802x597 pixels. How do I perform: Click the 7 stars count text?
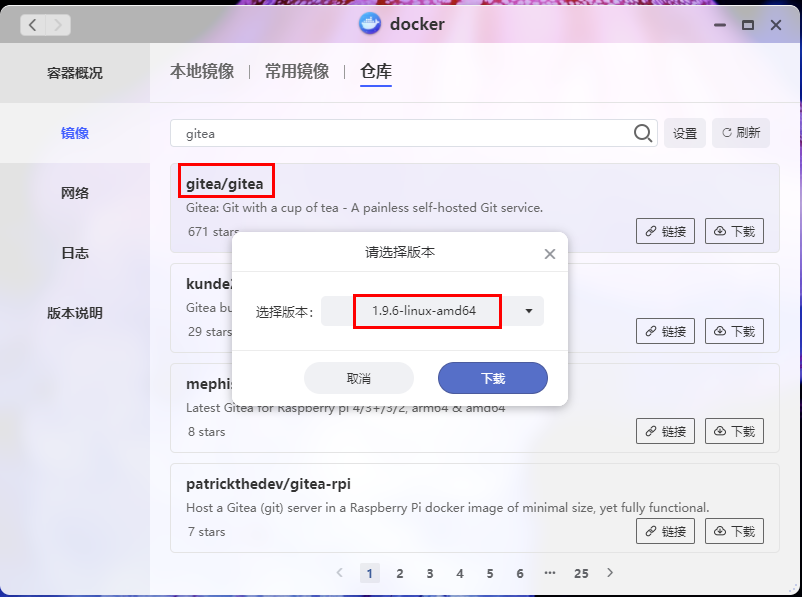207,532
